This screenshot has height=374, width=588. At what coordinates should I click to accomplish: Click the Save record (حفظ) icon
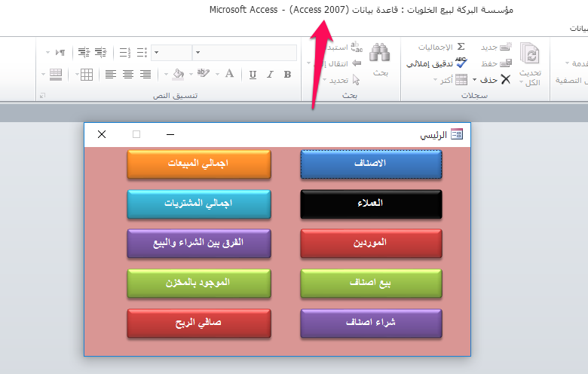[506, 63]
